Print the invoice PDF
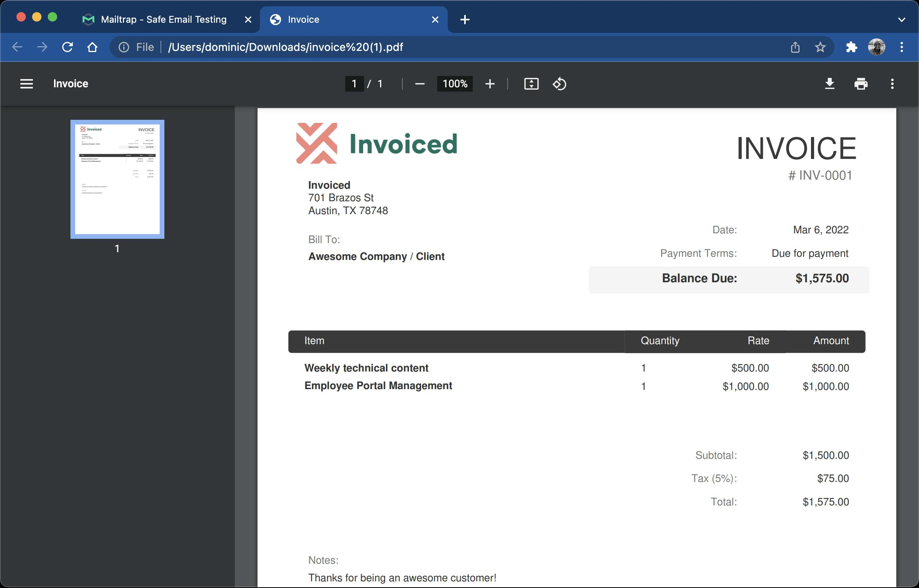This screenshot has width=919, height=588. [x=861, y=84]
